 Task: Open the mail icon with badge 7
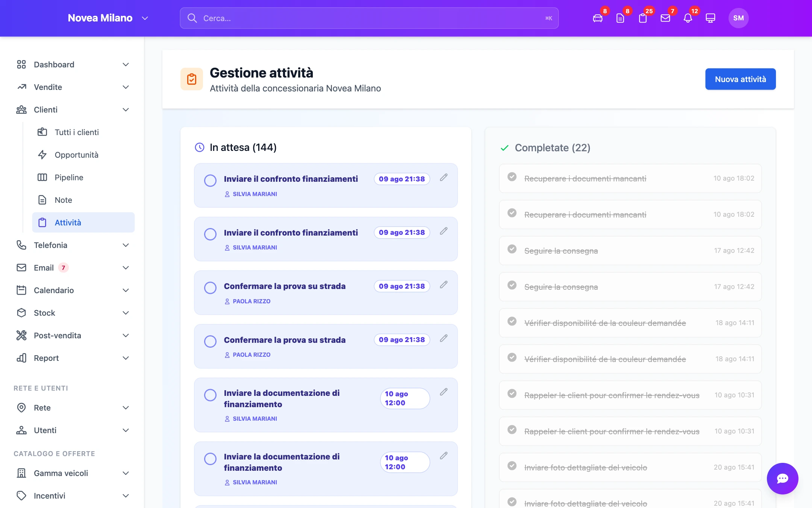[665, 18]
